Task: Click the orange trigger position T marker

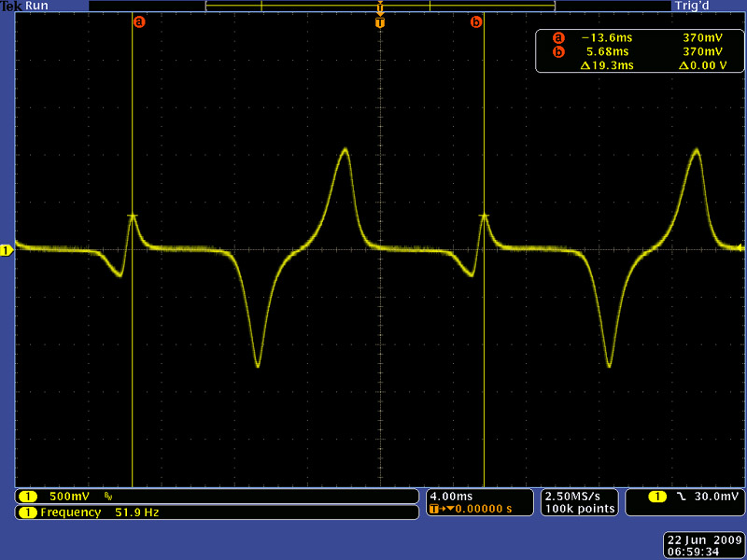Action: (379, 21)
